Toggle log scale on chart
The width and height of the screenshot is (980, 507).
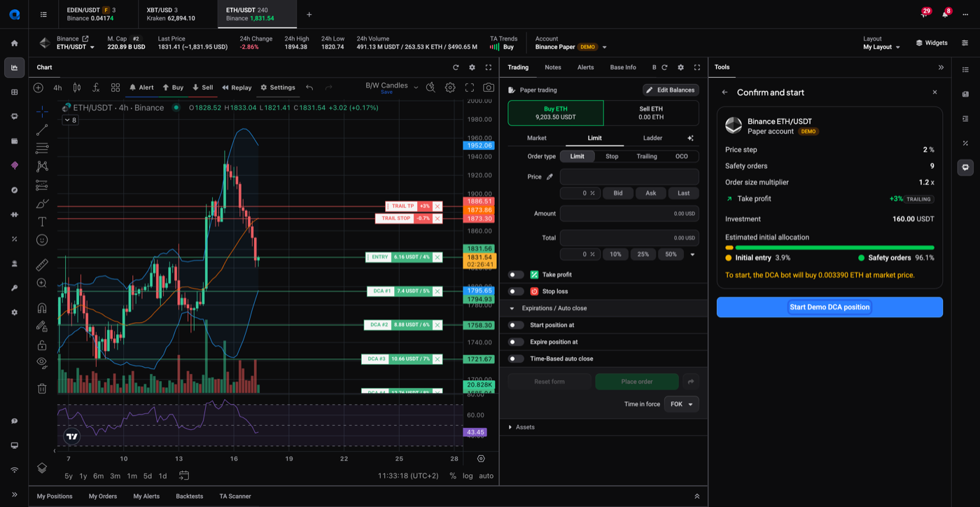[x=468, y=475]
